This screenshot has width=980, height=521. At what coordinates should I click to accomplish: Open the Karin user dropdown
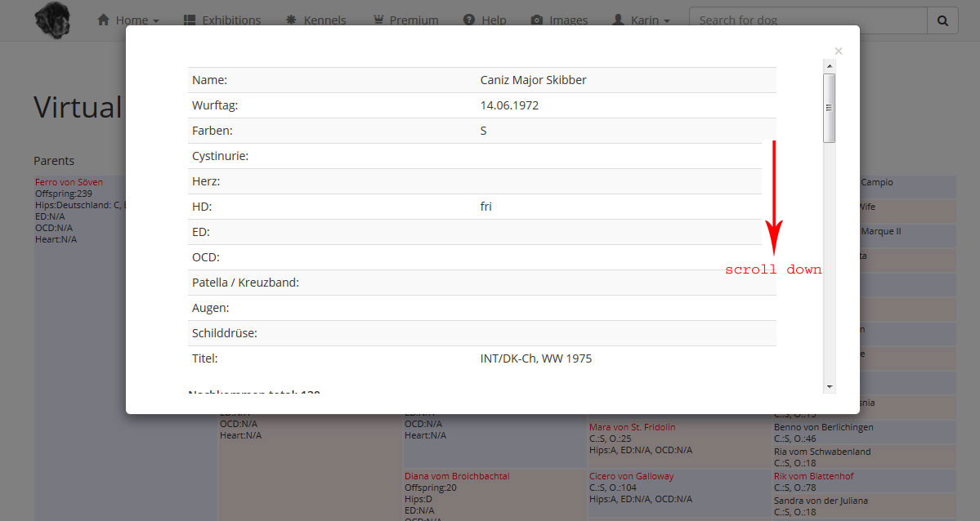(x=642, y=20)
